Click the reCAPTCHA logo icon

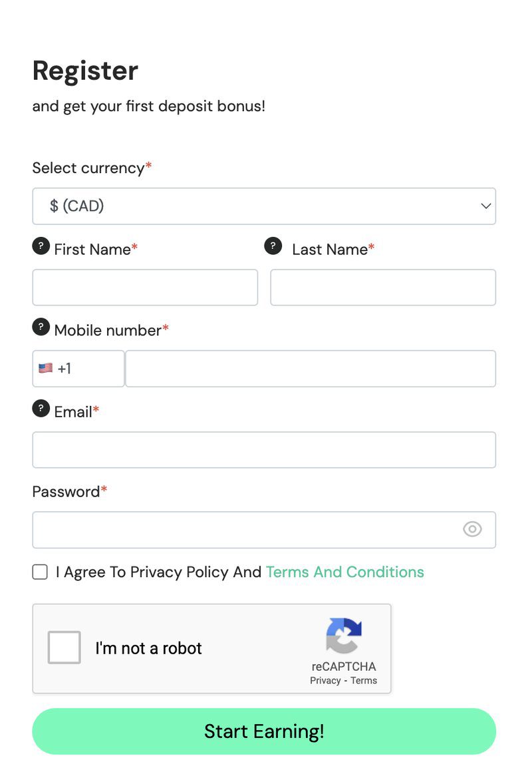tap(344, 636)
